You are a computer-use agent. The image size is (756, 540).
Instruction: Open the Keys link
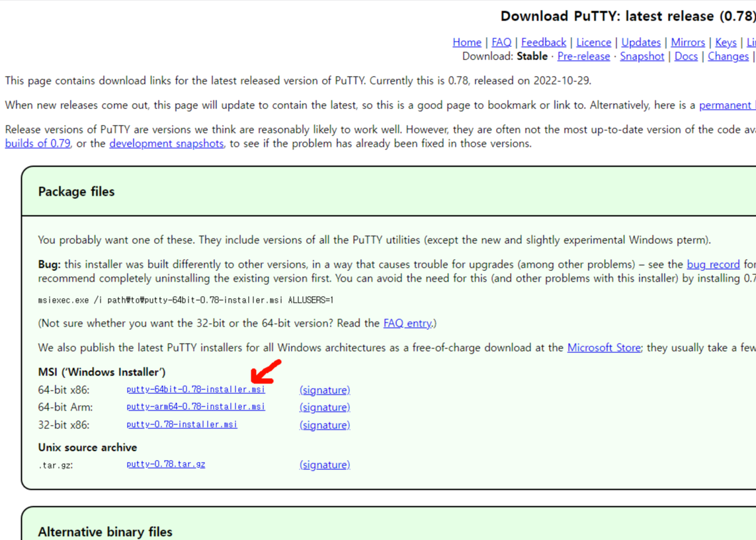[726, 42]
